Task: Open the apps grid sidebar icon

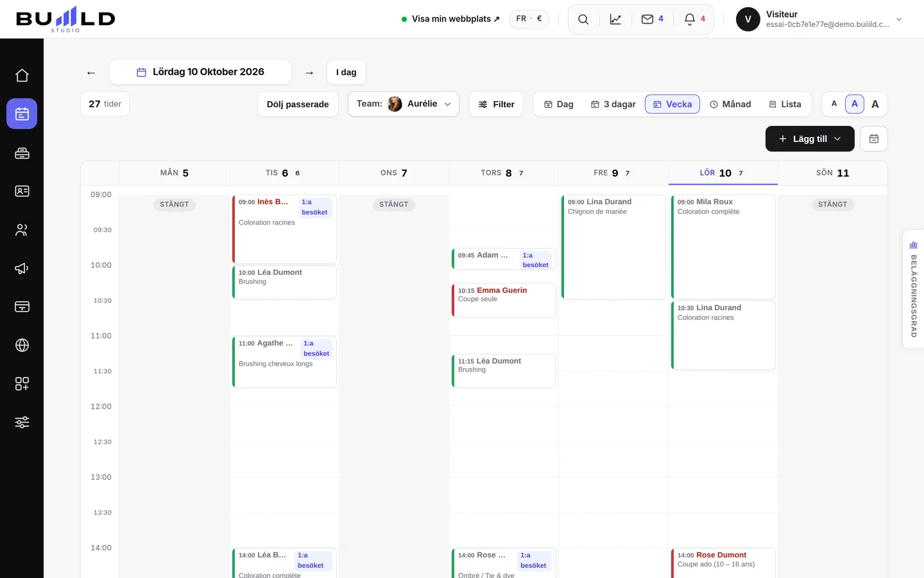Action: (22, 384)
